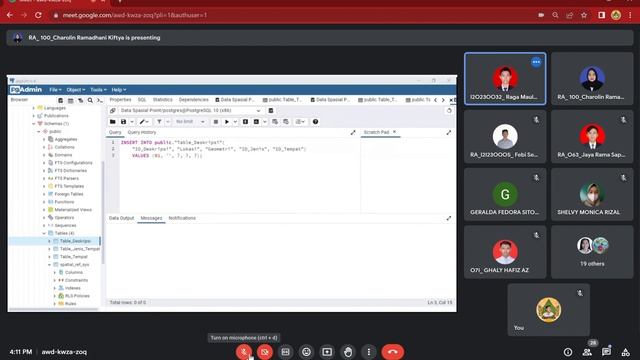Show everyone people panel icon
Viewport: 640px width, 360px height.
click(x=587, y=352)
